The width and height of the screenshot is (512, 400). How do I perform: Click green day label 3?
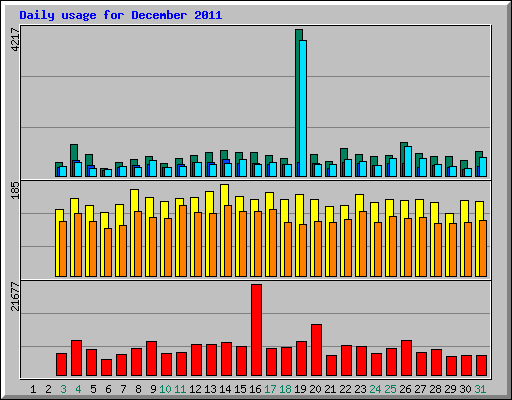[63, 389]
